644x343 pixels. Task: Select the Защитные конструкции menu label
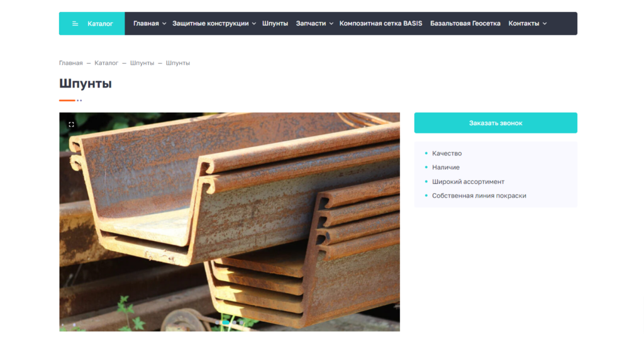pyautogui.click(x=210, y=23)
